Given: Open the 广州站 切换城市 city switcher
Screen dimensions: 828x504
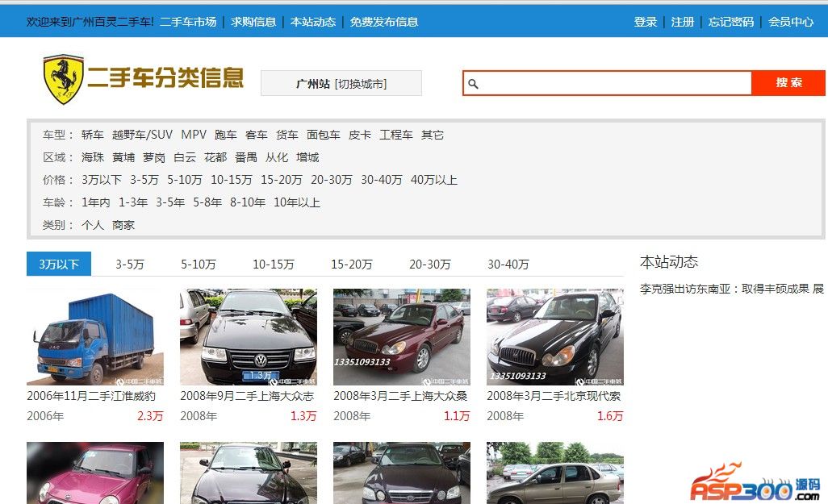Looking at the screenshot, I should pos(341,83).
